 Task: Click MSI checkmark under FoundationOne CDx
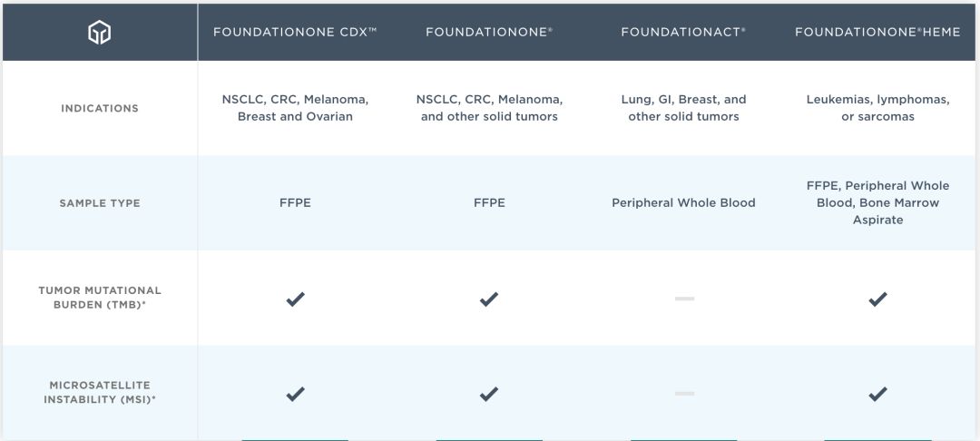coord(295,394)
